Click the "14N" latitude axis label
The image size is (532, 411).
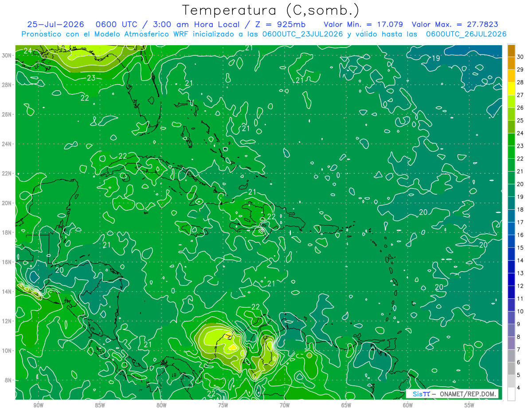tap(7, 291)
